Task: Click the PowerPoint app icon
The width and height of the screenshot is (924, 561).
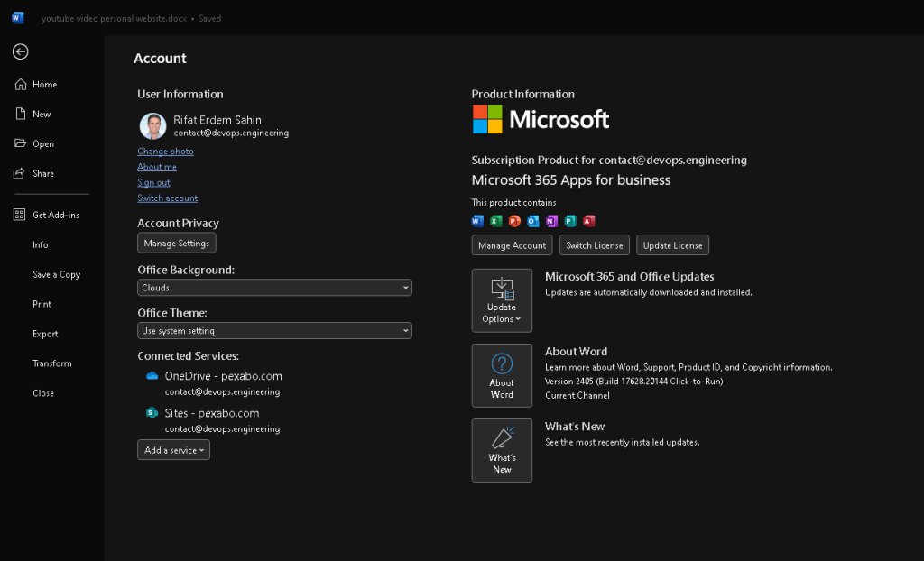Action: pos(514,221)
